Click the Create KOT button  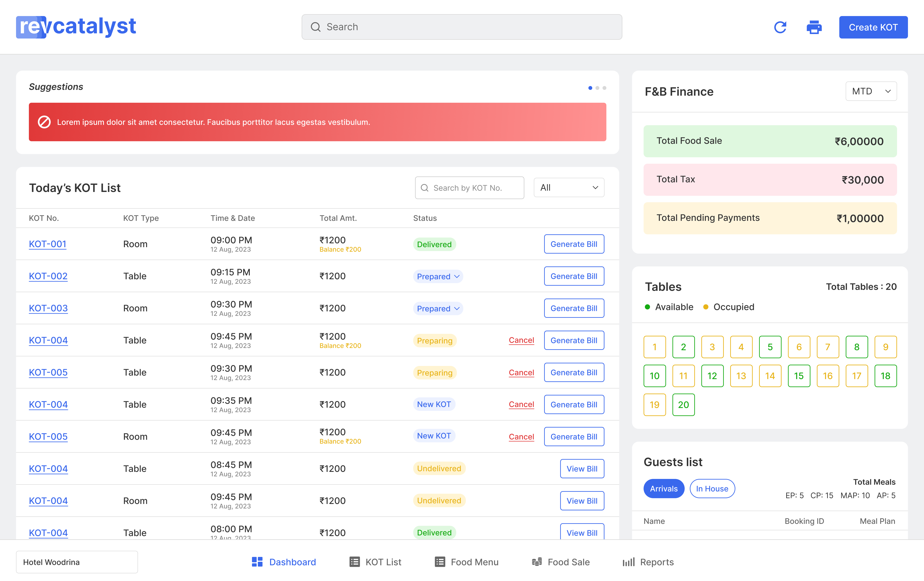[x=873, y=27]
